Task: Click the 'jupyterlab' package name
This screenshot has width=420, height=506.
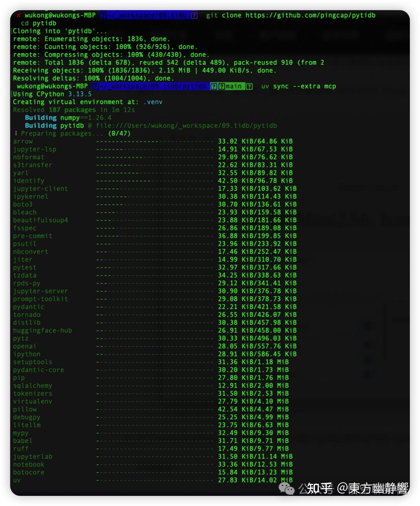Action: point(32,457)
